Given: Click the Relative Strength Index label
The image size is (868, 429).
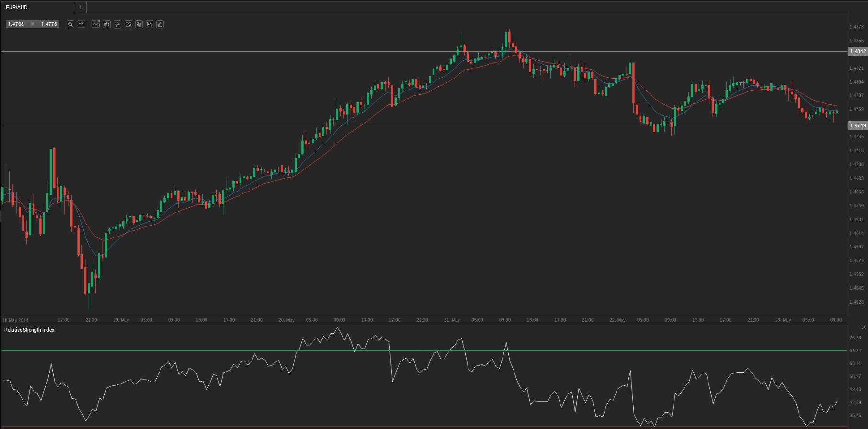Looking at the screenshot, I should (x=29, y=330).
